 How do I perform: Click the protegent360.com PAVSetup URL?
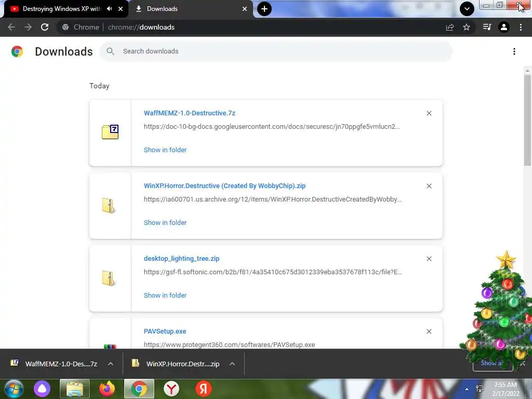point(229,345)
